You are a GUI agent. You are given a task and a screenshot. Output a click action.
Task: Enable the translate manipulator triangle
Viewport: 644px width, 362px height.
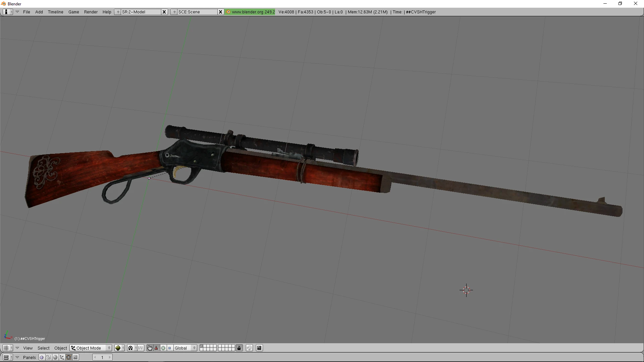156,348
